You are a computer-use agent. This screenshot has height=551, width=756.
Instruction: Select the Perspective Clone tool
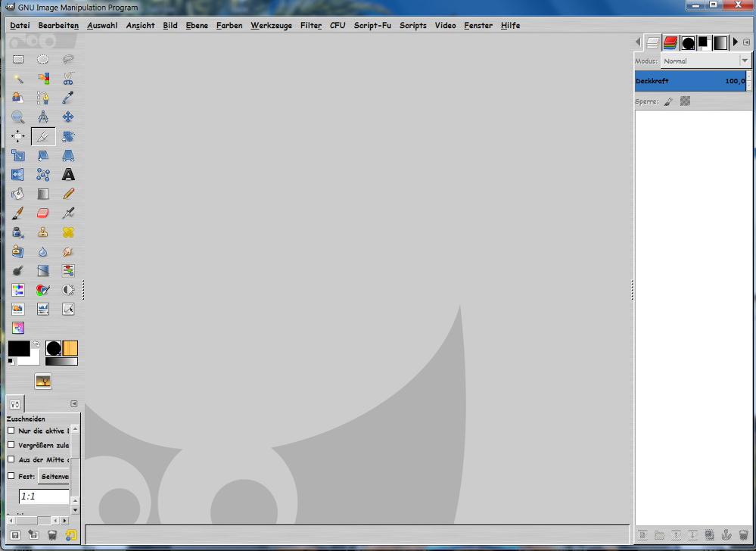(18, 251)
